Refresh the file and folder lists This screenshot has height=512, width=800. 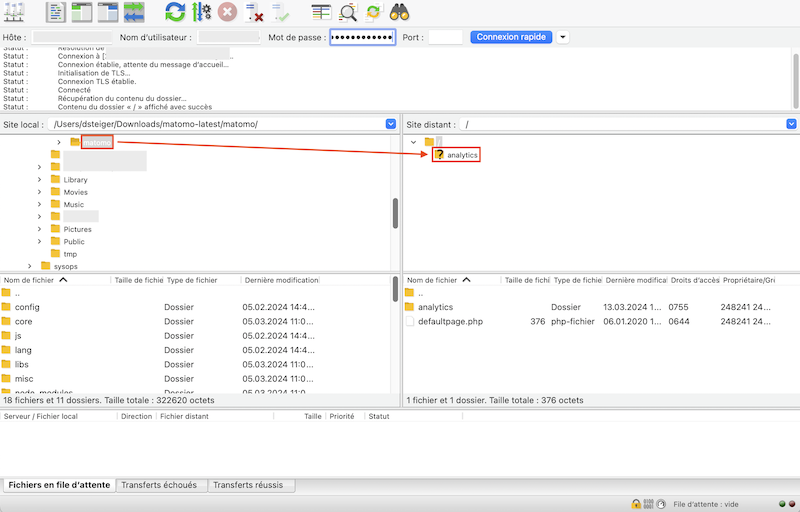tap(175, 12)
